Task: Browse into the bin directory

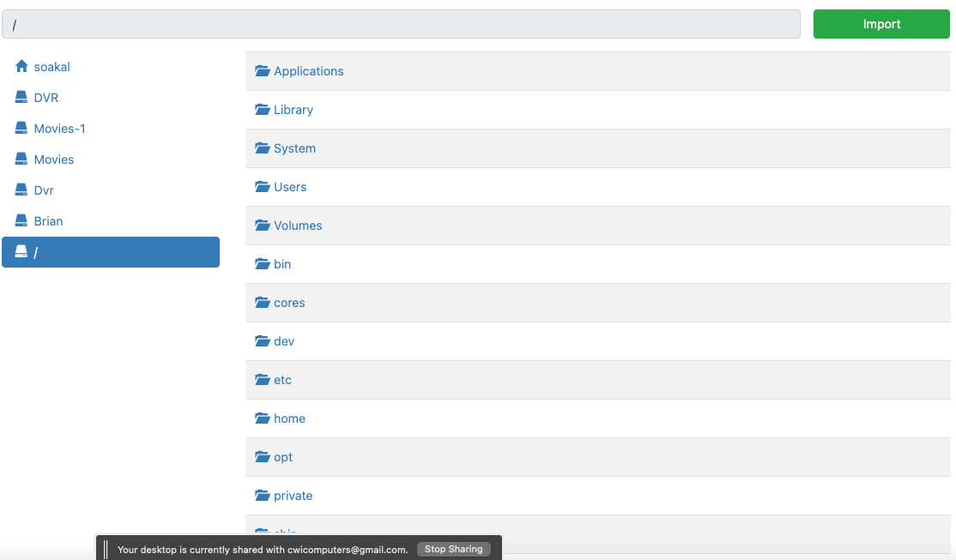Action: [282, 264]
